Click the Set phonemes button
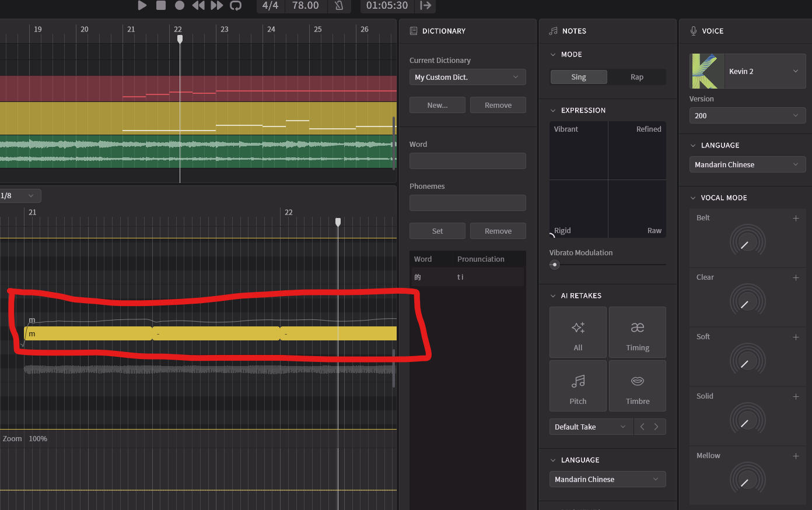The image size is (812, 510). click(437, 231)
